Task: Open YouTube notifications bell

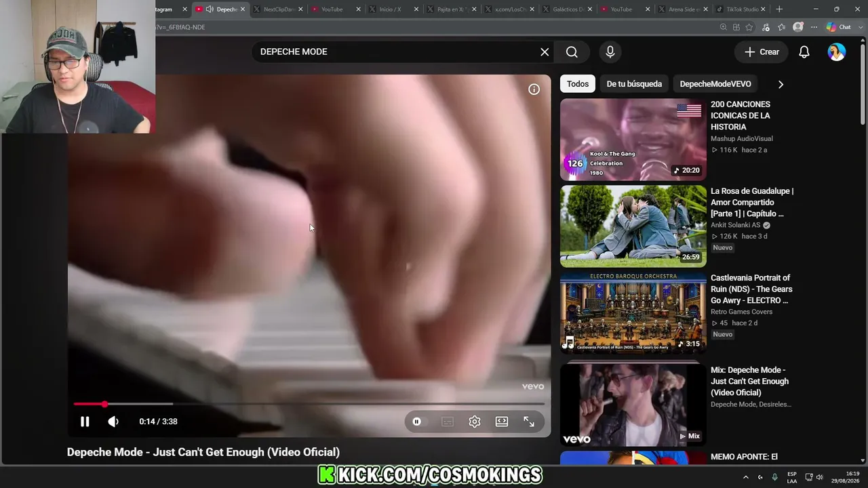Action: pyautogui.click(x=804, y=52)
